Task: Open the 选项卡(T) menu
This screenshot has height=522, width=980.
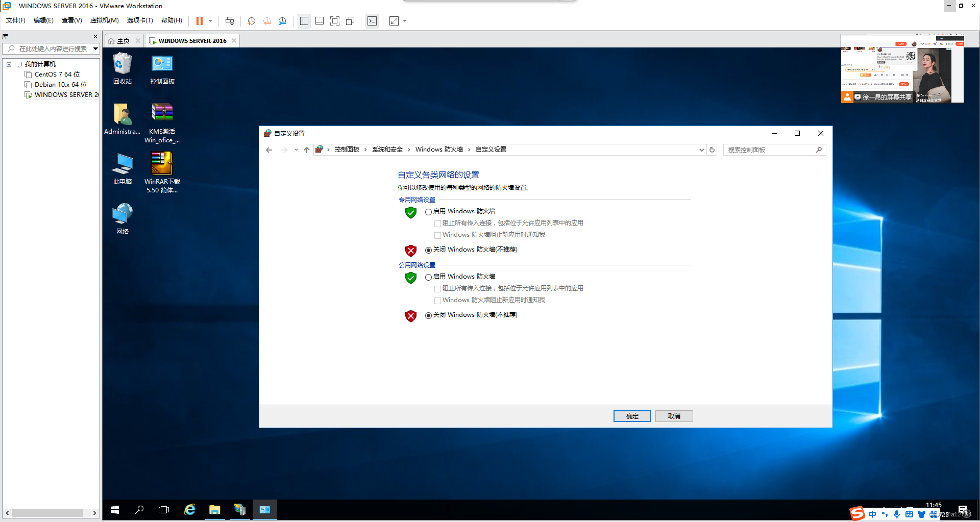Action: point(140,20)
